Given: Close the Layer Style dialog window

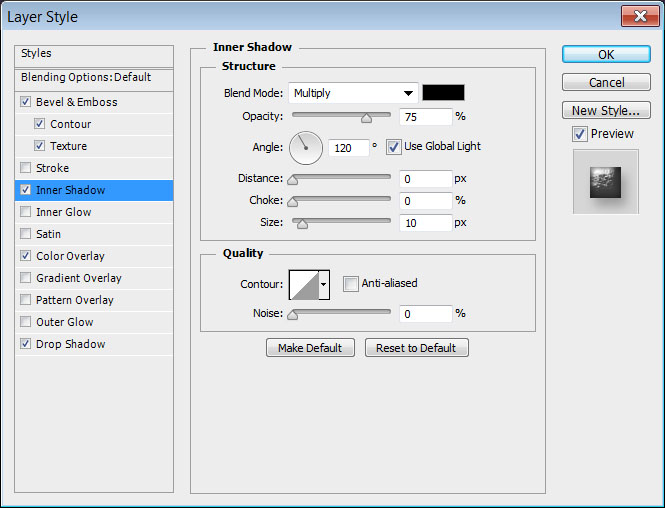Looking at the screenshot, I should 637,16.
